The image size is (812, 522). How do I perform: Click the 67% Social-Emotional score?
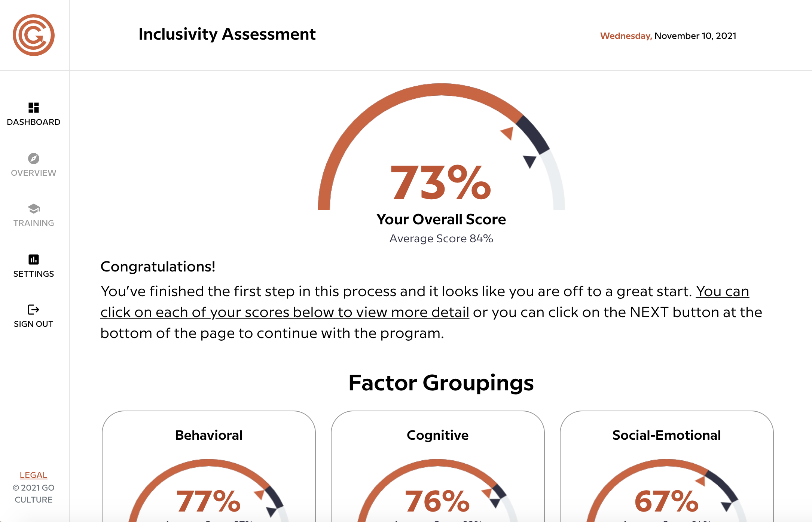pyautogui.click(x=667, y=501)
